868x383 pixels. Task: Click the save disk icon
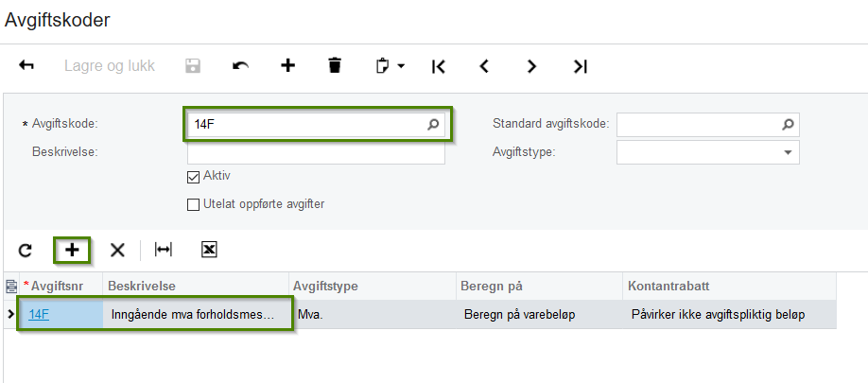coord(193,66)
